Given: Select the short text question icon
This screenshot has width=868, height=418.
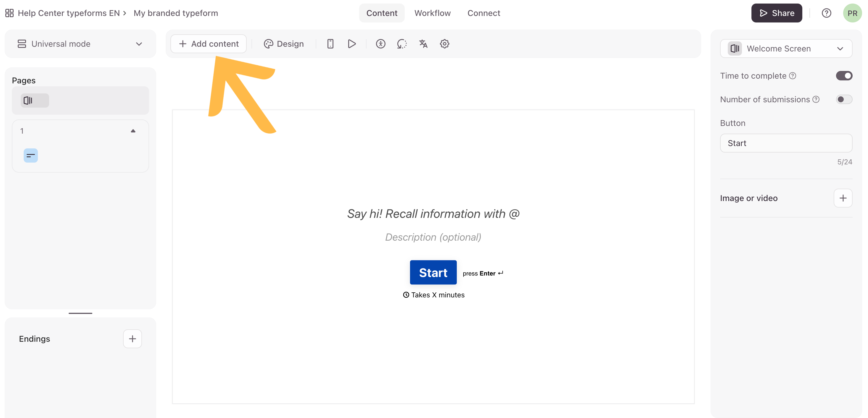Looking at the screenshot, I should pos(31,155).
